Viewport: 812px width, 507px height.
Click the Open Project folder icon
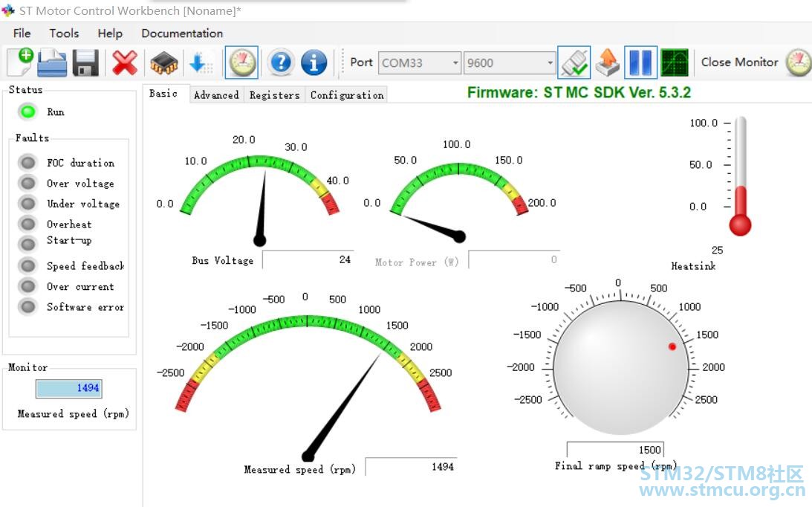[x=52, y=62]
